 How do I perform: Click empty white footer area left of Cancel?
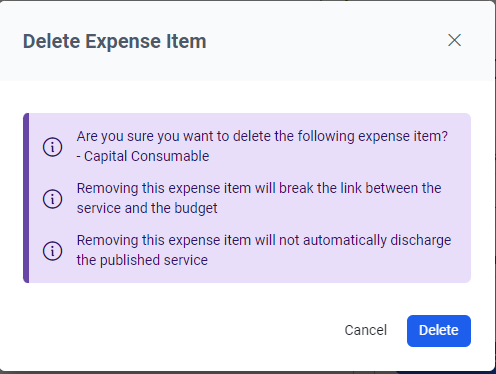pyautogui.click(x=173, y=331)
